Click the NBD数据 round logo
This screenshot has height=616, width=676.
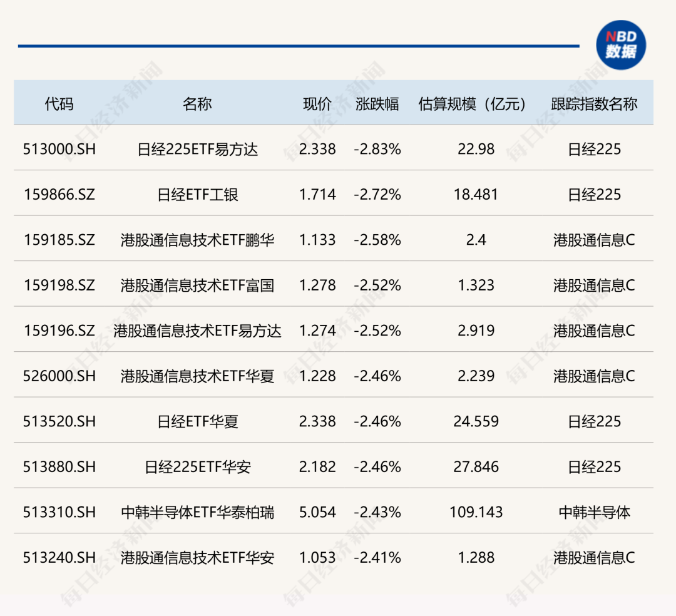point(621,45)
